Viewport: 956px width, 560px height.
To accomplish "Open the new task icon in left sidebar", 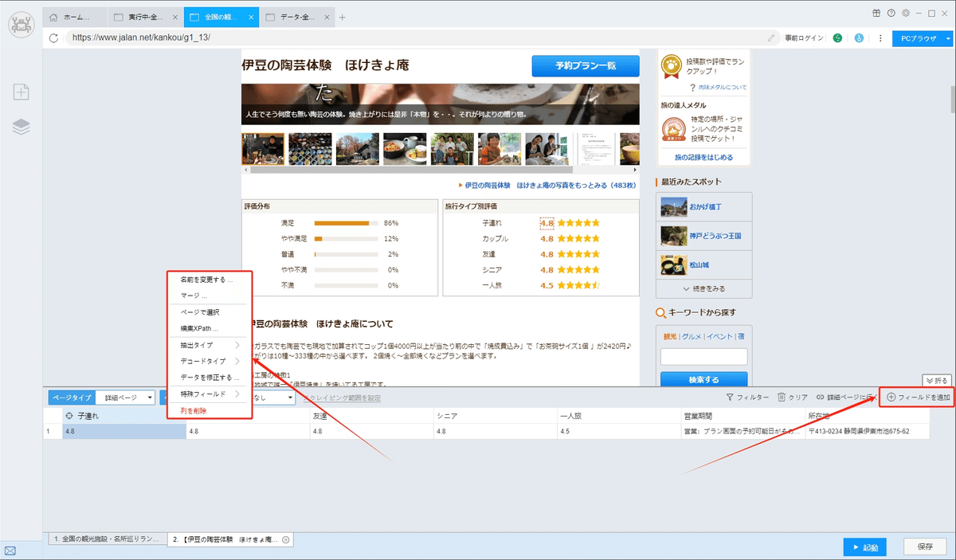I will [22, 92].
